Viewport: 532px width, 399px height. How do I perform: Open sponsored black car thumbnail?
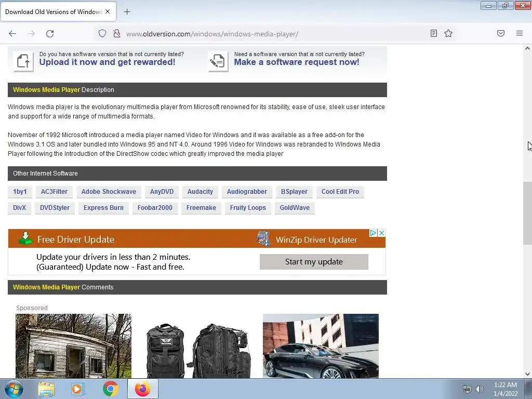[x=321, y=345]
